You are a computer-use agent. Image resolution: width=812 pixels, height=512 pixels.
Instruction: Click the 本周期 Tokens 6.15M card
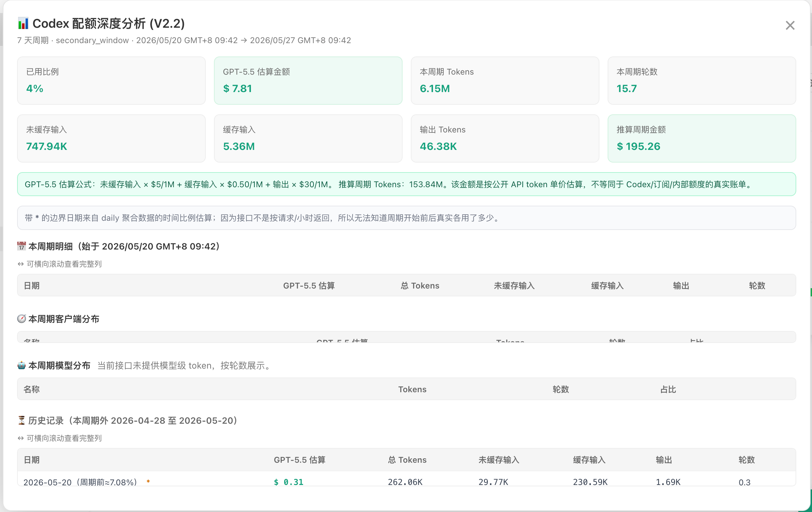505,80
